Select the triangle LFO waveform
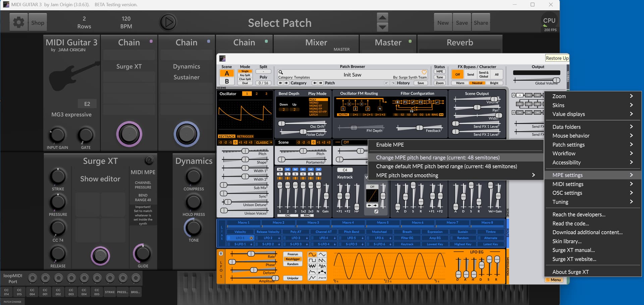Viewport: 644px width, 305px height. (x=322, y=255)
